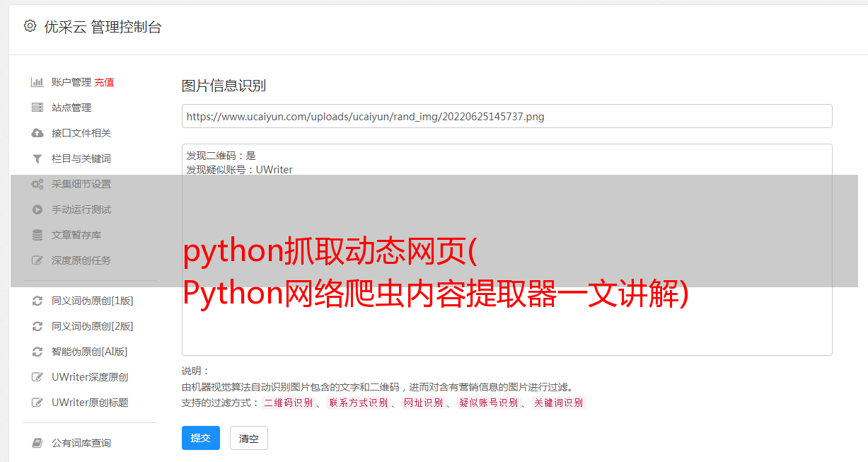Screen dimensions: 868x462
Task: Open 深度原创任务 menu item
Action: pos(81,260)
